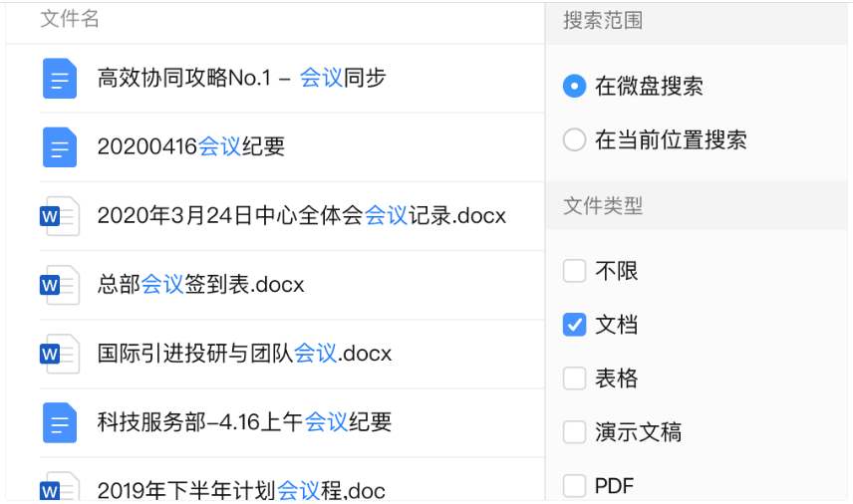This screenshot has width=853, height=504.
Task: Tick the 演示文稿 checkbox
Action: click(574, 432)
